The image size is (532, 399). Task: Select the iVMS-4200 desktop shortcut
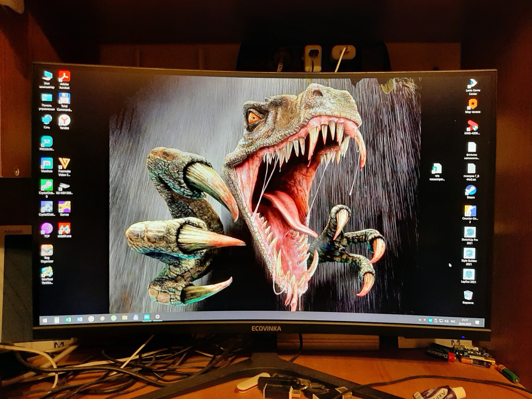(472, 127)
